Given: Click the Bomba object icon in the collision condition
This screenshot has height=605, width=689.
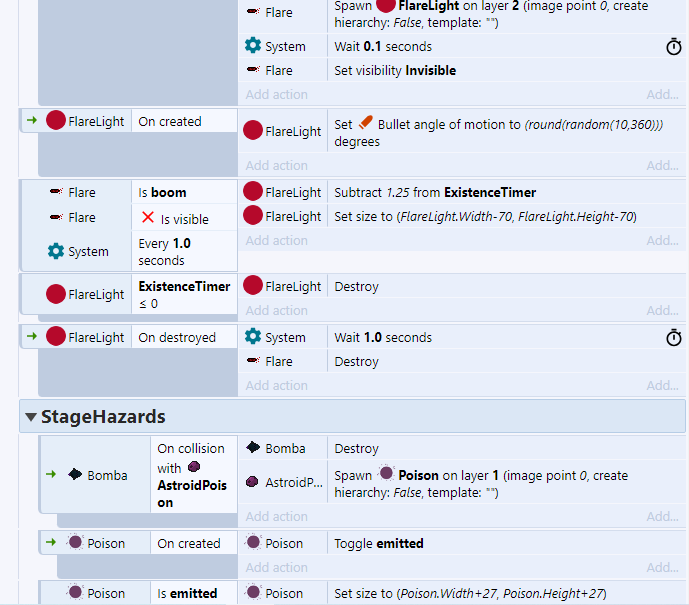Looking at the screenshot, I should (74, 475).
